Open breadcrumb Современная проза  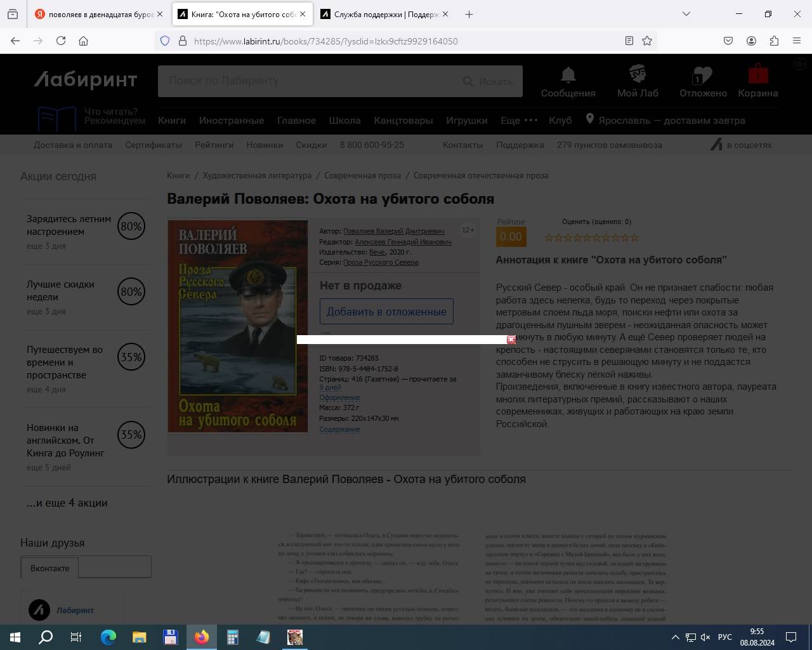pos(362,175)
